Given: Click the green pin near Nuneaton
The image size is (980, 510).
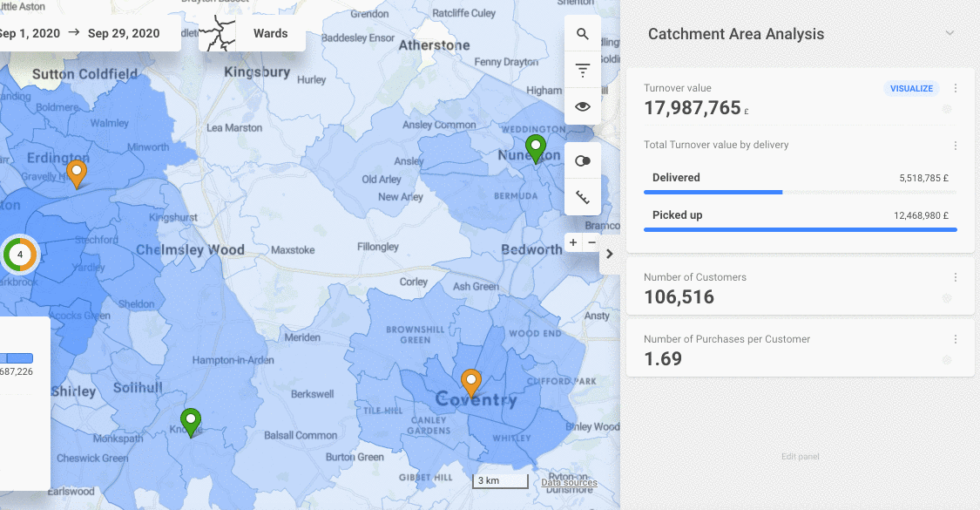Looking at the screenshot, I should [536, 147].
